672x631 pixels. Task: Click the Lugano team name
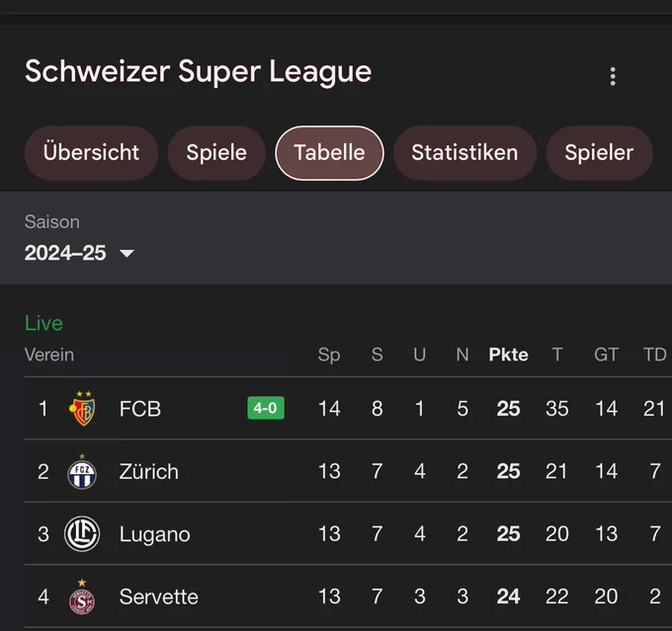pyautogui.click(x=155, y=535)
